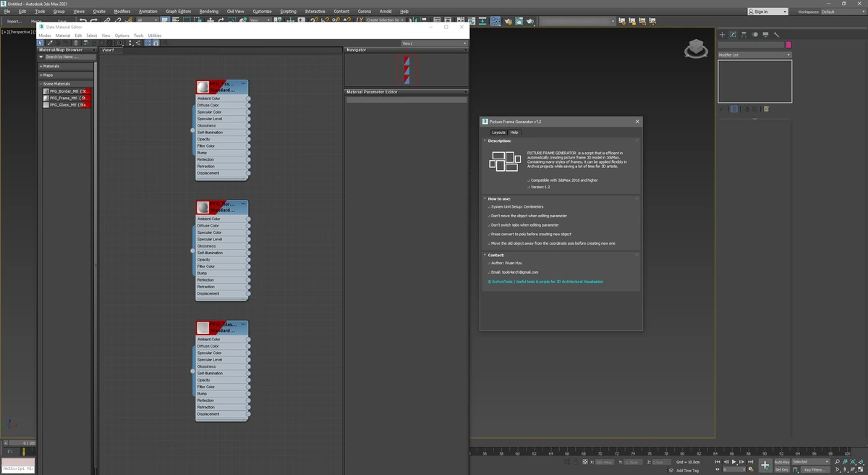
Task: Click the pink object color swatch
Action: [788, 45]
